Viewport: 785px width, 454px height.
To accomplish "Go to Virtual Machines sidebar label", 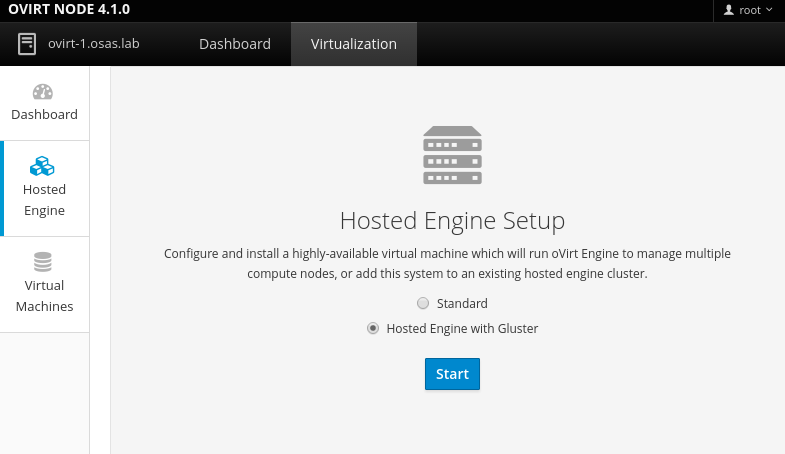I will (44, 296).
